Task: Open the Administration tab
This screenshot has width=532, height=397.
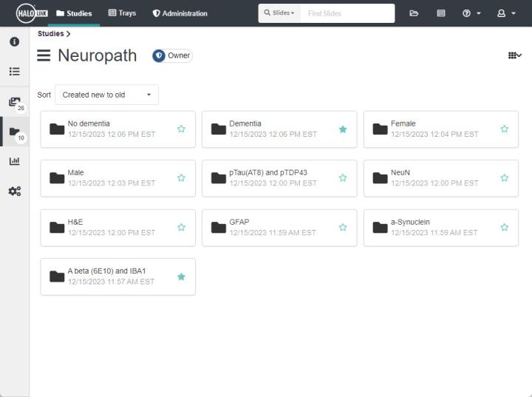Action: [180, 13]
